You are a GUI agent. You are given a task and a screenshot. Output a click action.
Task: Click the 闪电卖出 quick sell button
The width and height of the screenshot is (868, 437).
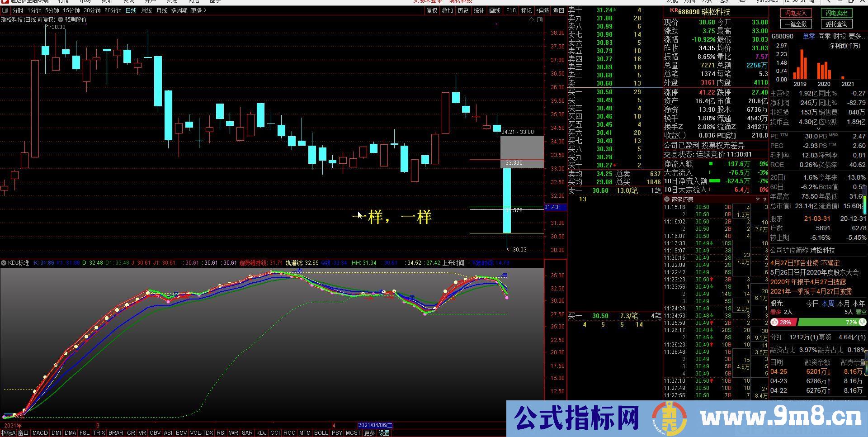click(837, 13)
